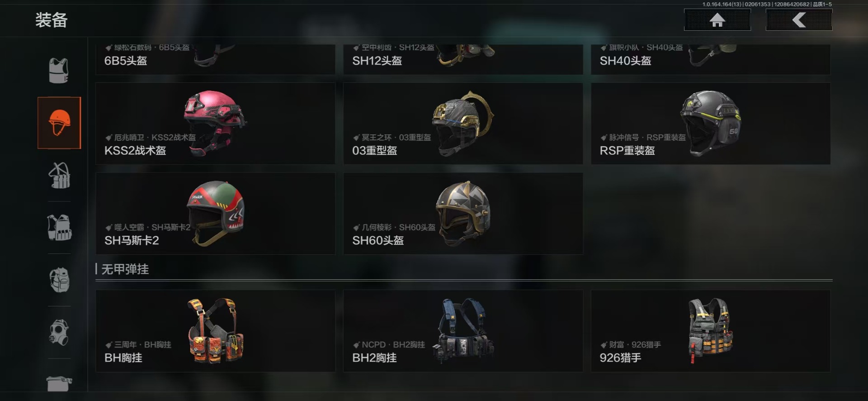
Task: Open the case category icon at sidebar bottom
Action: click(59, 383)
